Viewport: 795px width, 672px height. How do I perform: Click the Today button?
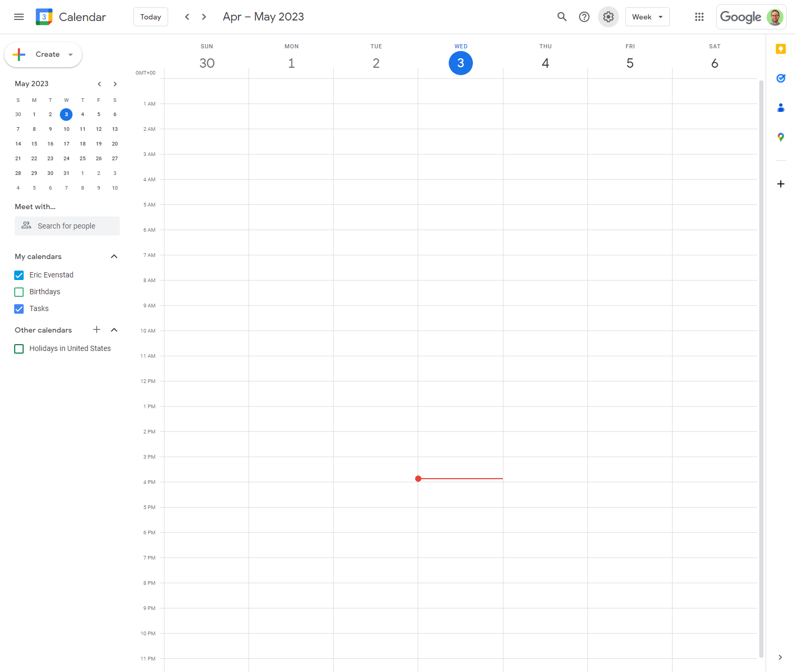point(151,17)
